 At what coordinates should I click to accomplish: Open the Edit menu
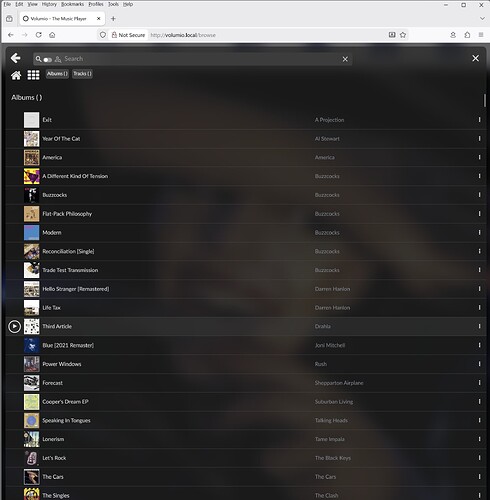(x=19, y=4)
